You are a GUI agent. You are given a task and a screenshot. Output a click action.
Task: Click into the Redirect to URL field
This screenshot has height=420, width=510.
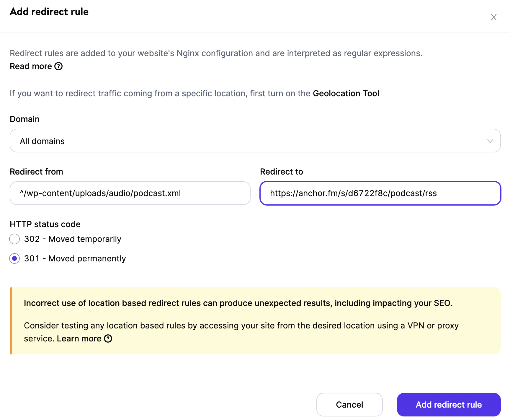tap(380, 193)
